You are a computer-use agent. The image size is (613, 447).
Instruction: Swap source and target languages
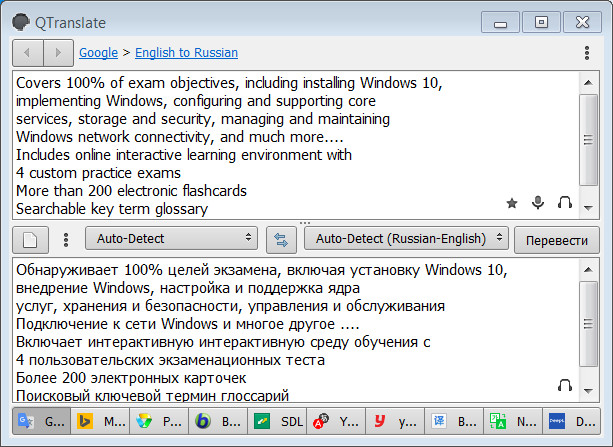[281, 240]
